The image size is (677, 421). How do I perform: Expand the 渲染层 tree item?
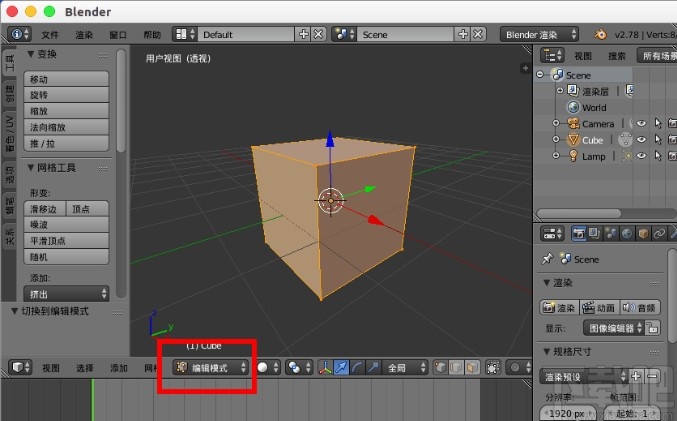click(x=560, y=91)
